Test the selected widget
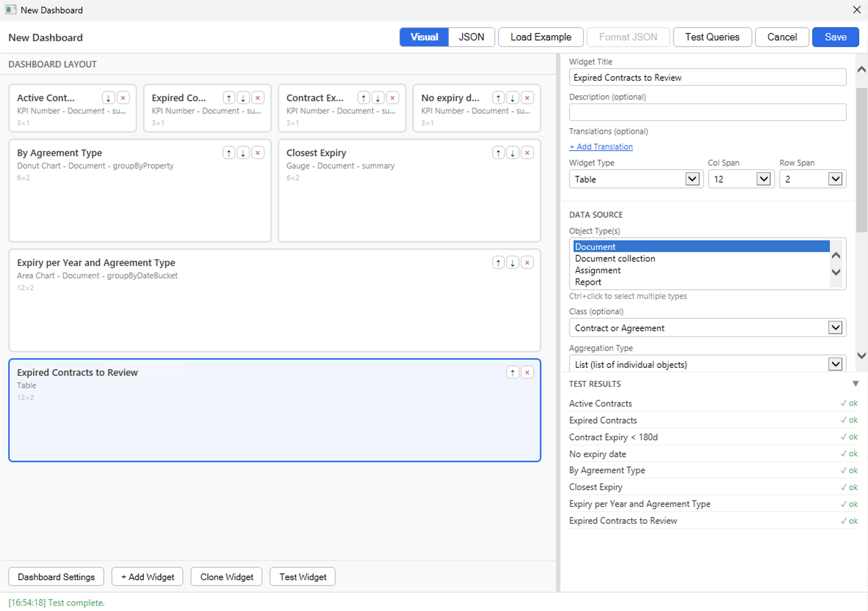The width and height of the screenshot is (868, 611). tap(303, 577)
